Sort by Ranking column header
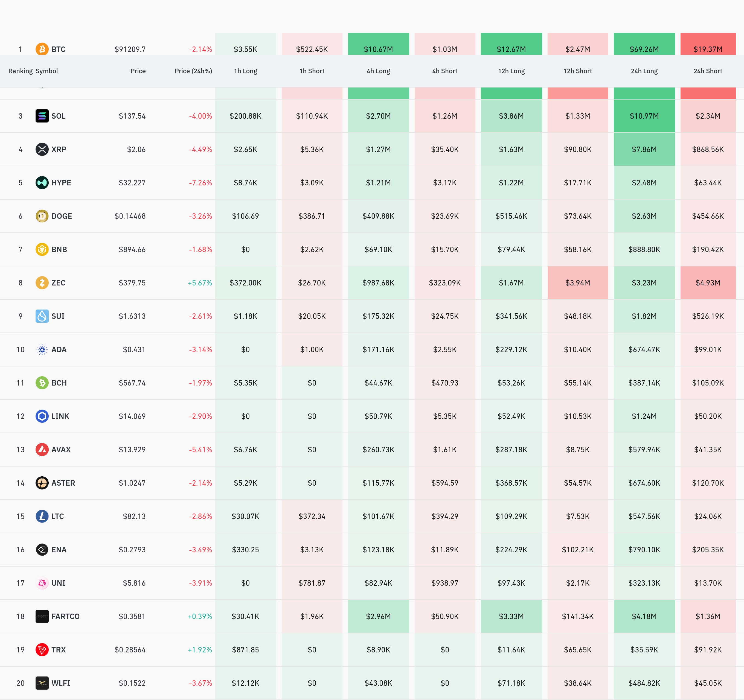Screen dimensions: 744x700 pyautogui.click(x=20, y=71)
